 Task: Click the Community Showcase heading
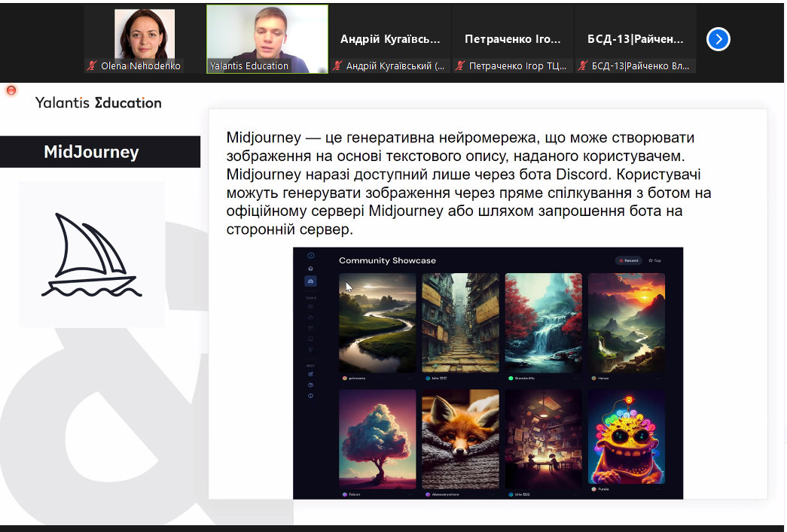pos(388,260)
